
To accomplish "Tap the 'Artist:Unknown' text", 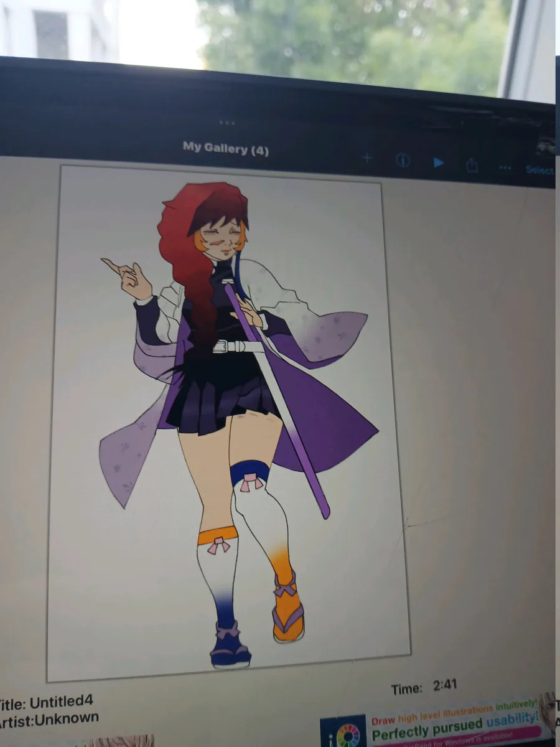I will coord(49,720).
